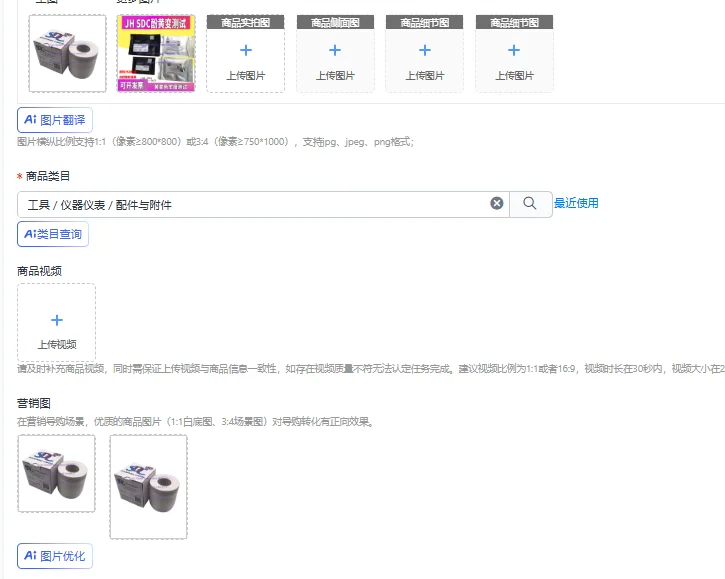Open 最近使用 categories link
The height and width of the screenshot is (579, 725).
point(576,203)
